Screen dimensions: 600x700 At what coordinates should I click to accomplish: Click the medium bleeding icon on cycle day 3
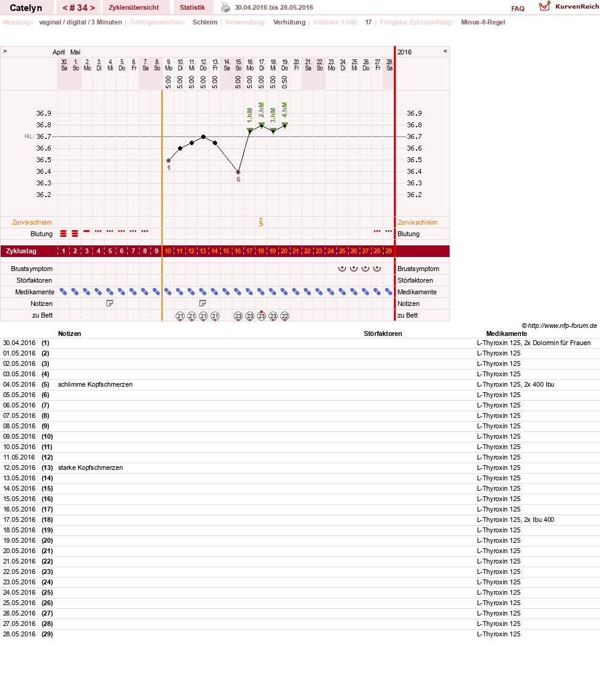pyautogui.click(x=86, y=231)
